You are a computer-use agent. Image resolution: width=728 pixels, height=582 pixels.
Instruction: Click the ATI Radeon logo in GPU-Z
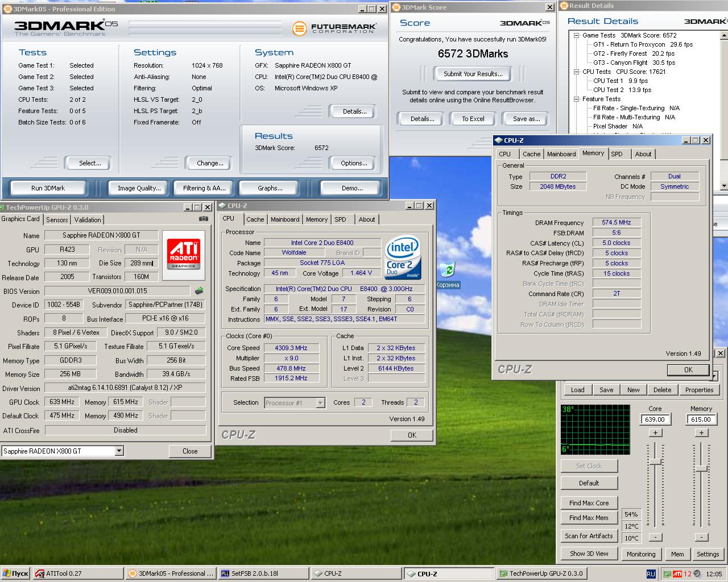click(x=183, y=254)
